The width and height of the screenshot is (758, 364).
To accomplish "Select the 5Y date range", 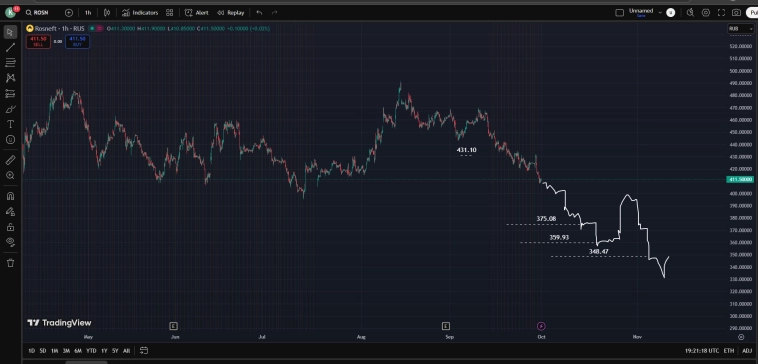I will 115,350.
